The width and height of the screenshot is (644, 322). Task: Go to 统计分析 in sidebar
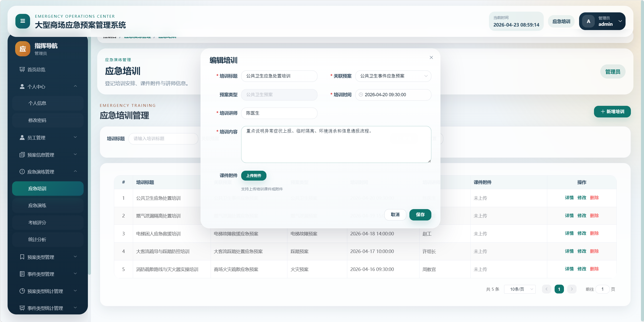pos(37,239)
